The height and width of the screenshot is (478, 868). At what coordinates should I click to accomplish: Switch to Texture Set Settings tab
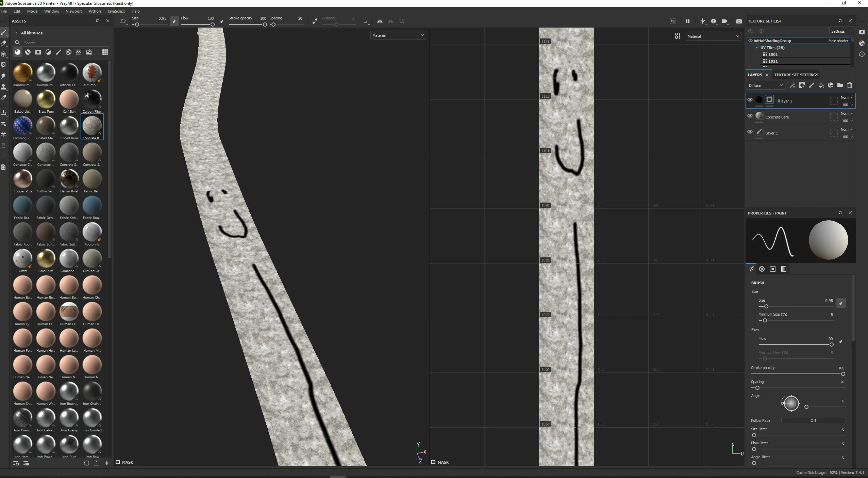[796, 75]
